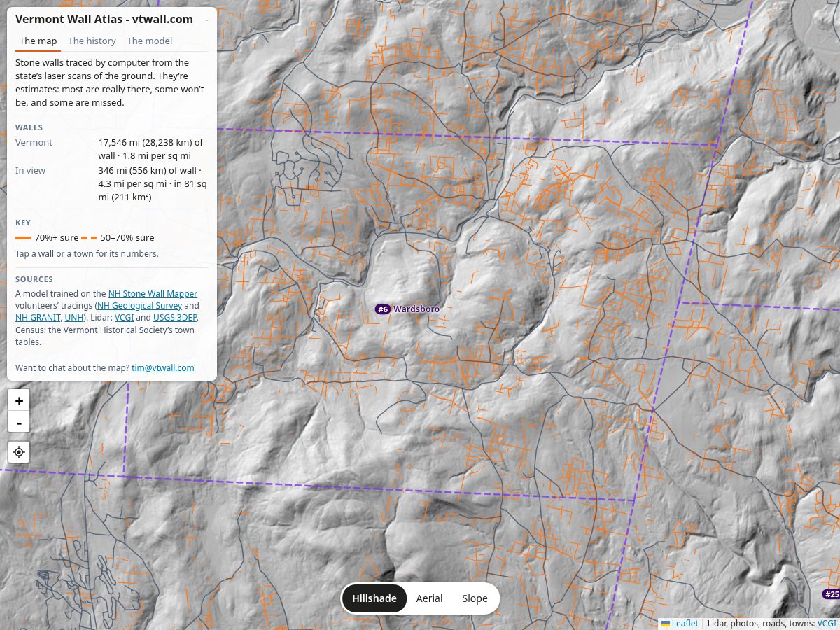840x630 pixels.
Task: Email tim@vtwall.com link
Action: coord(163,368)
